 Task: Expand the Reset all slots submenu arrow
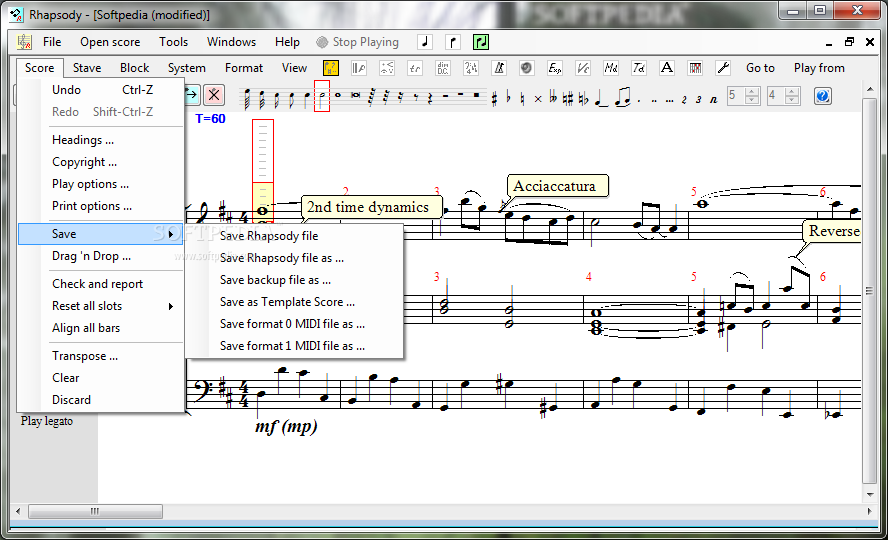(x=171, y=306)
